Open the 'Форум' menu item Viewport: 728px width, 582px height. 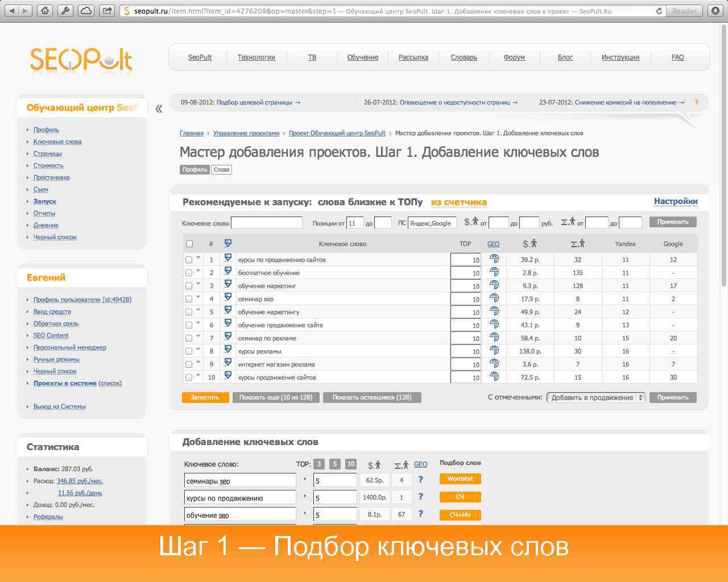(514, 57)
